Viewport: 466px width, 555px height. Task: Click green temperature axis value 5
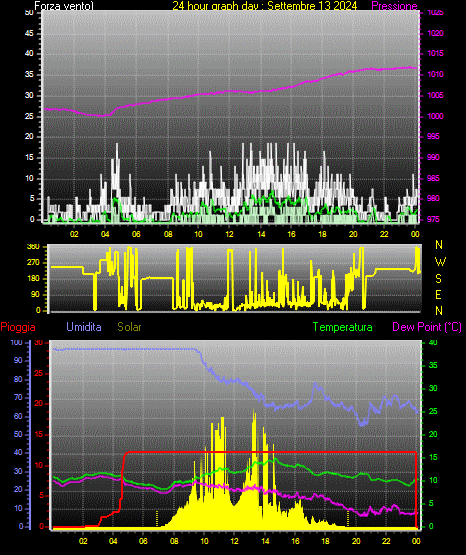(x=431, y=503)
